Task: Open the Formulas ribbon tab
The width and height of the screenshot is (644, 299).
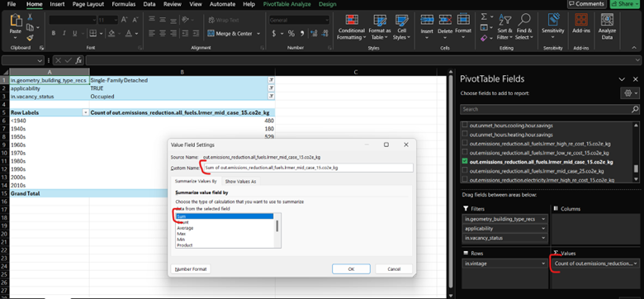Action: 125,4
